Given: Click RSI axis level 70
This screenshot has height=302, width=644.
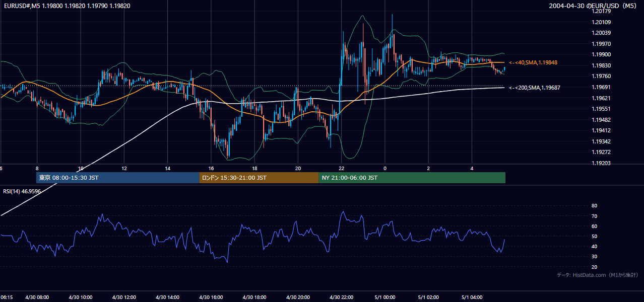Looking at the screenshot, I should click(x=594, y=216).
